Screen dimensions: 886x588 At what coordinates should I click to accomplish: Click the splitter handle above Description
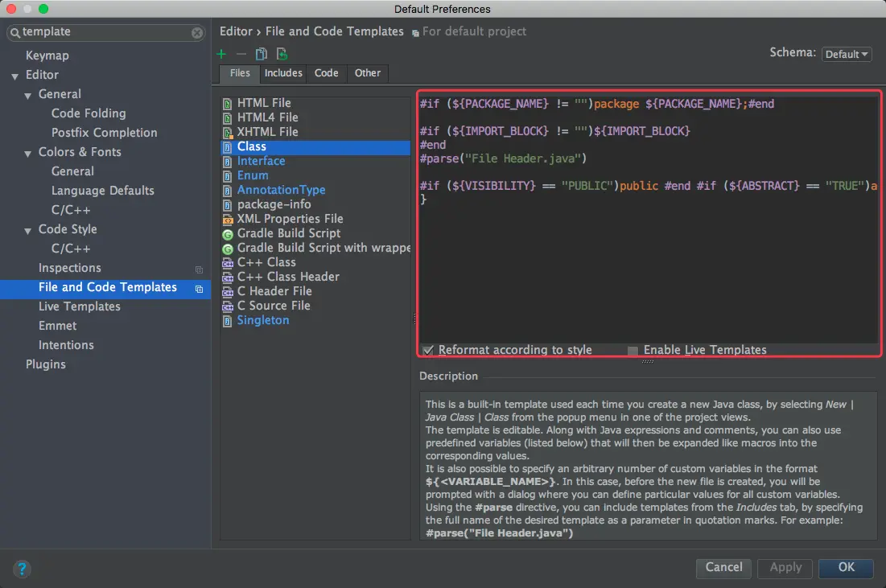(648, 361)
